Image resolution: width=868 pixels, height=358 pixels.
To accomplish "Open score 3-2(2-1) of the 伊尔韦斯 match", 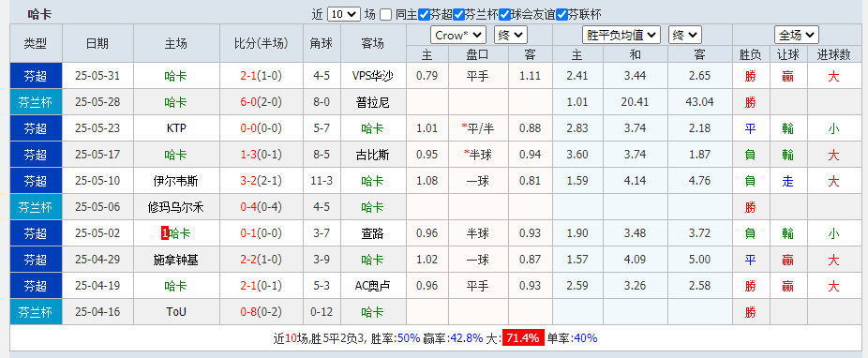I will (x=262, y=181).
